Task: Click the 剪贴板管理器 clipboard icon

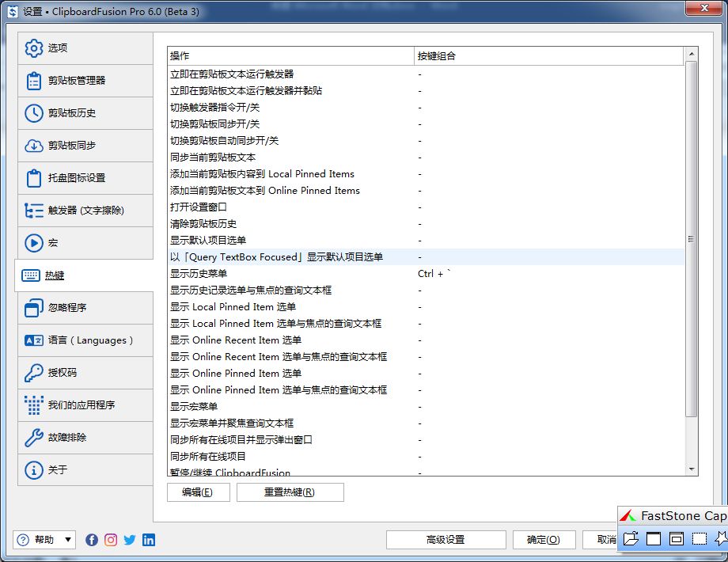Action: (x=34, y=81)
